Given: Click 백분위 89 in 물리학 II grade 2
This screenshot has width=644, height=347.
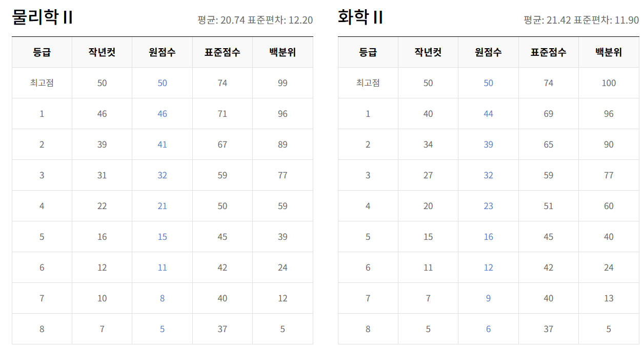Looking at the screenshot, I should pyautogui.click(x=283, y=145).
